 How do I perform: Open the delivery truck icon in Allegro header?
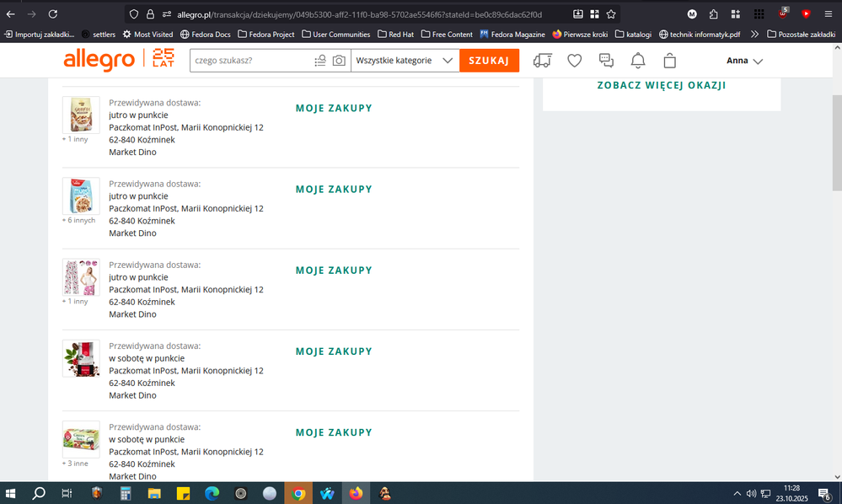[543, 61]
